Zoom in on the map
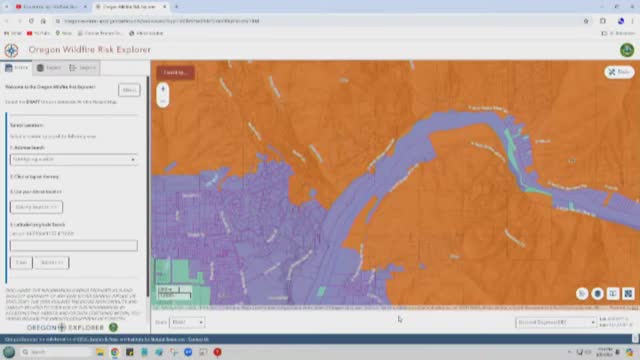This screenshot has width=640, height=360. pyautogui.click(x=163, y=89)
